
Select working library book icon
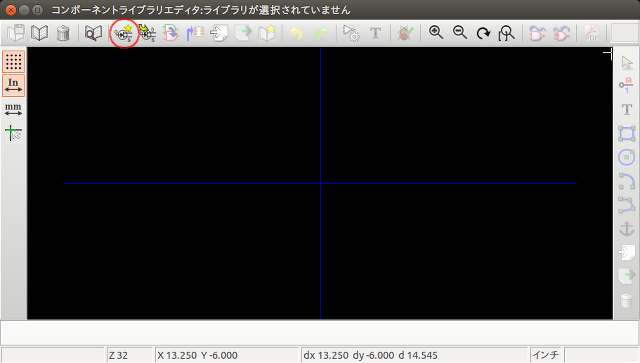40,33
